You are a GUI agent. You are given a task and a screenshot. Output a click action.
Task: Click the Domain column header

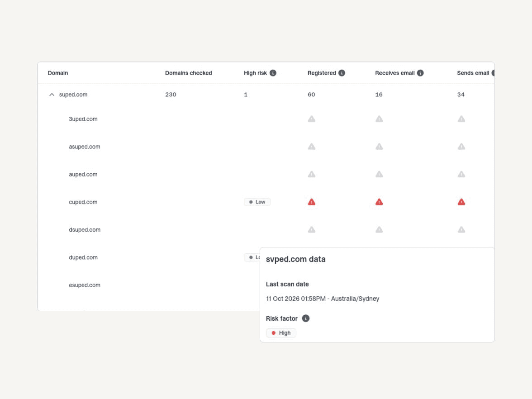[x=58, y=73]
